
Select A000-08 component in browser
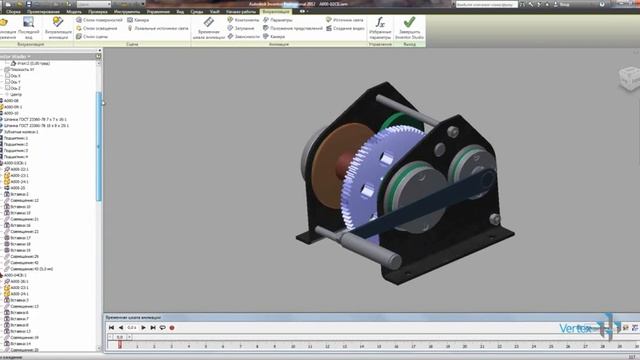click(x=10, y=100)
